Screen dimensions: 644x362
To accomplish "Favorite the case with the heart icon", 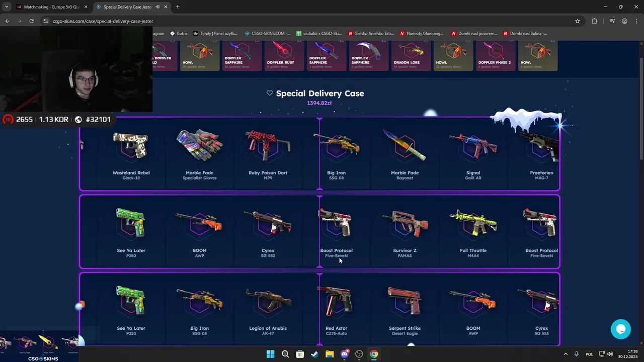I will tap(270, 93).
